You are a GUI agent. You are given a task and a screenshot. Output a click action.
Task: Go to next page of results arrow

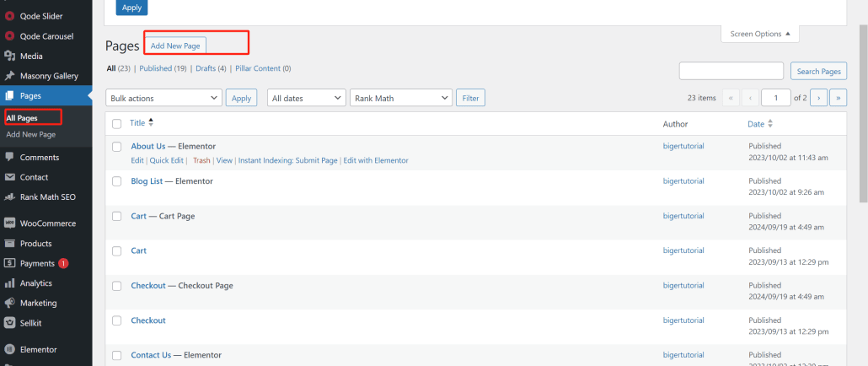tap(819, 98)
